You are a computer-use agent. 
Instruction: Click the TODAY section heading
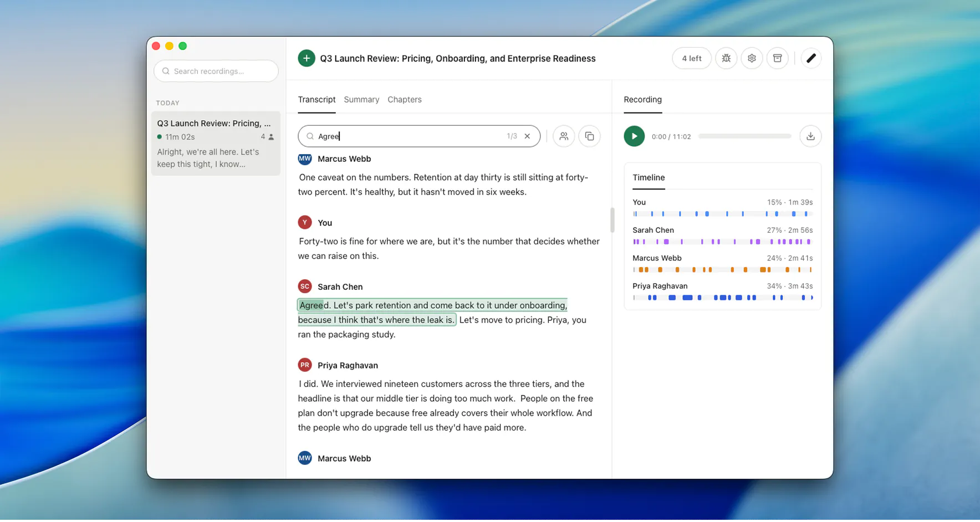pyautogui.click(x=168, y=103)
